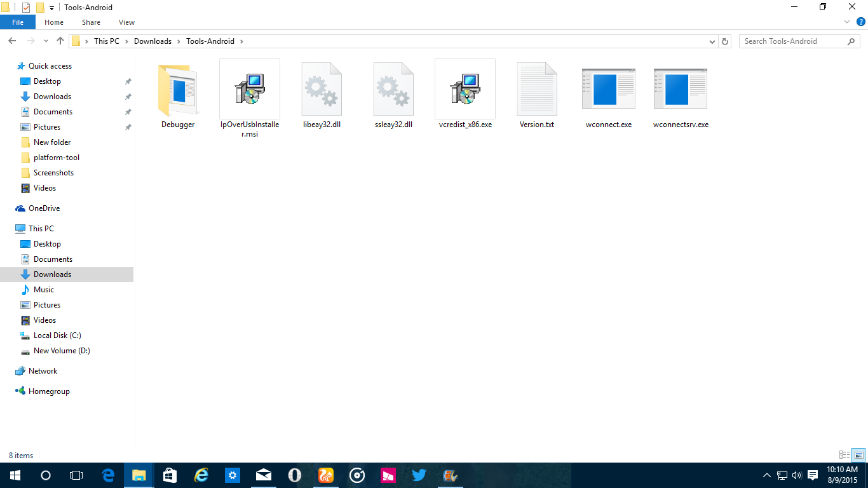Click Downloads in the breadcrumb path
Screen dimensions: 868x488
[153, 41]
